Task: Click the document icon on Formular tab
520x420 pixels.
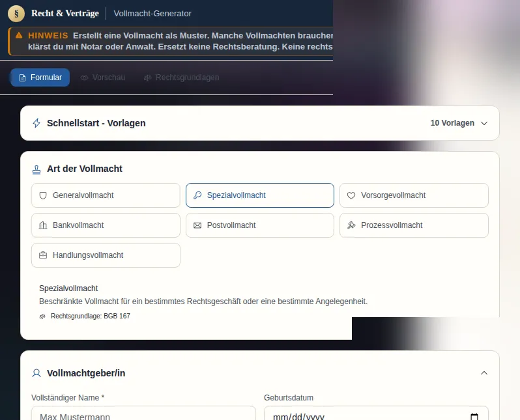Action: coord(23,77)
